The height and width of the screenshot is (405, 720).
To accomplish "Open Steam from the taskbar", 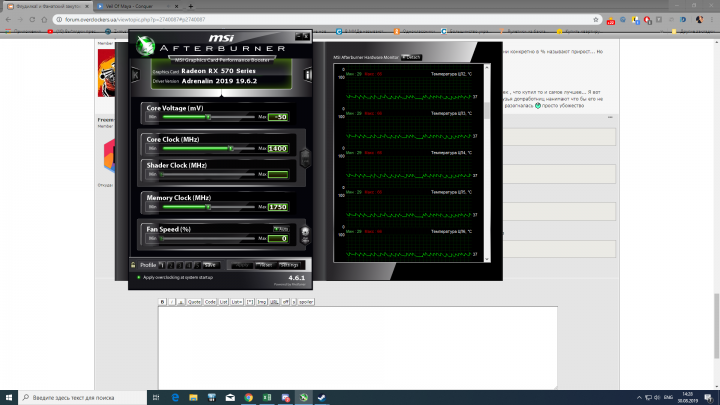I will click(322, 397).
